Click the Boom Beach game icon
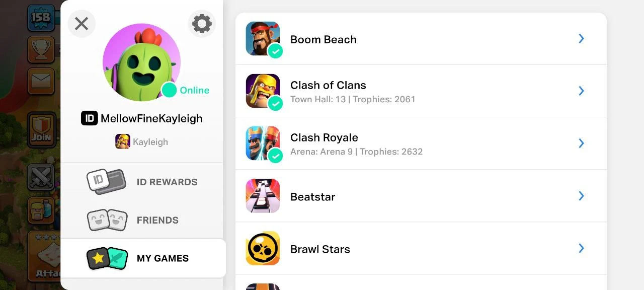644x290 pixels. (263, 39)
